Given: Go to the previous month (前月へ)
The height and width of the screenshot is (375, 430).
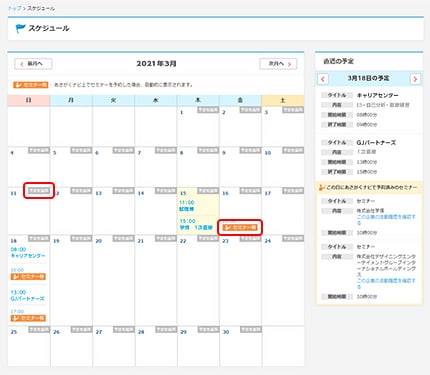Looking at the screenshot, I should point(33,64).
